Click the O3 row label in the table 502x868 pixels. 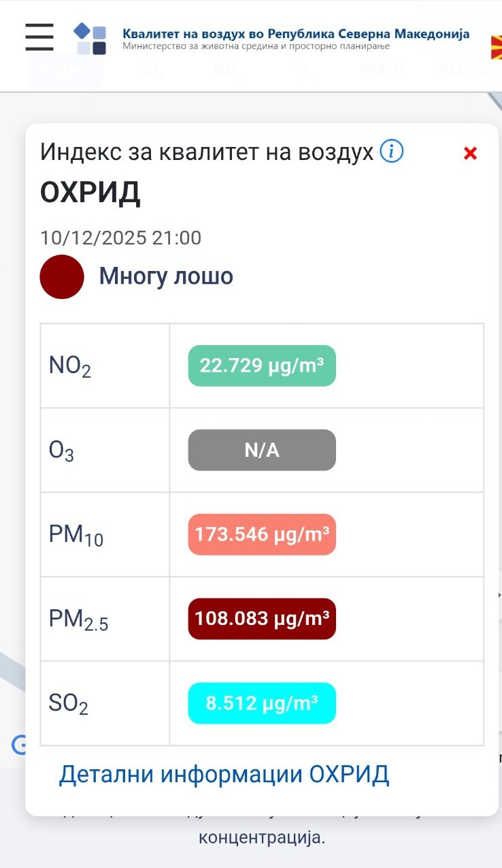click(x=61, y=451)
